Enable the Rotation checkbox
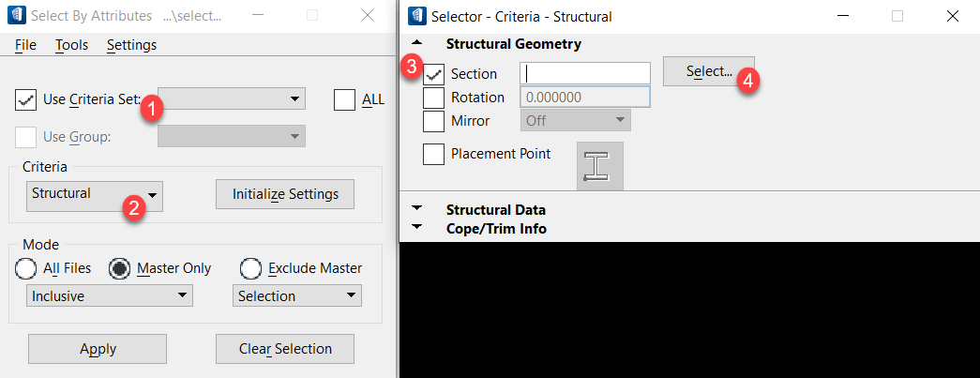This screenshot has height=378, width=980. click(x=434, y=98)
